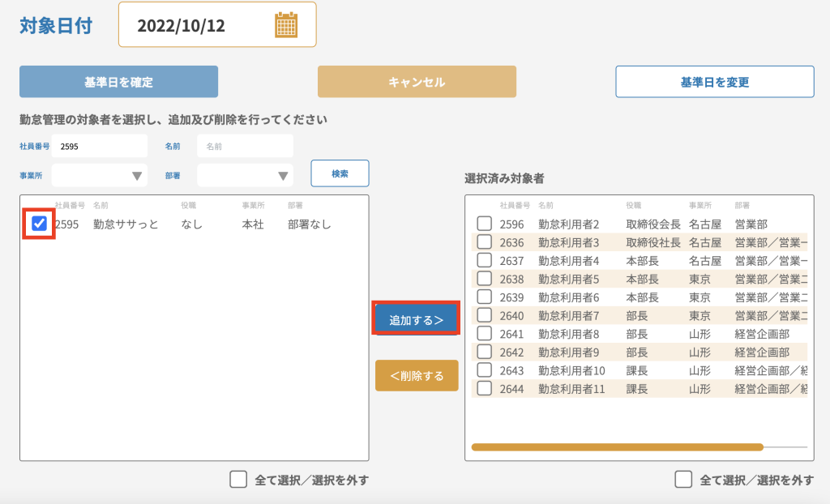Image resolution: width=830 pixels, height=504 pixels.
Task: Focus the 社員番号 input field
Action: 100,146
